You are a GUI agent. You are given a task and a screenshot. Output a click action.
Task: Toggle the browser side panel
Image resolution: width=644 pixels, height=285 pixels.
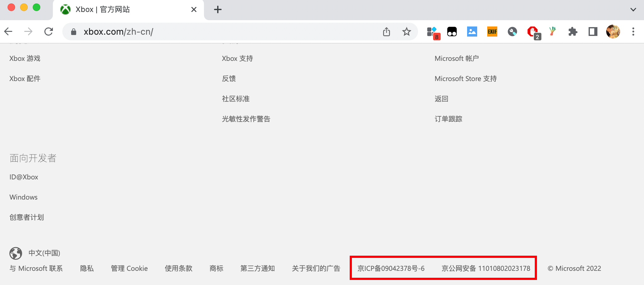[x=593, y=32]
